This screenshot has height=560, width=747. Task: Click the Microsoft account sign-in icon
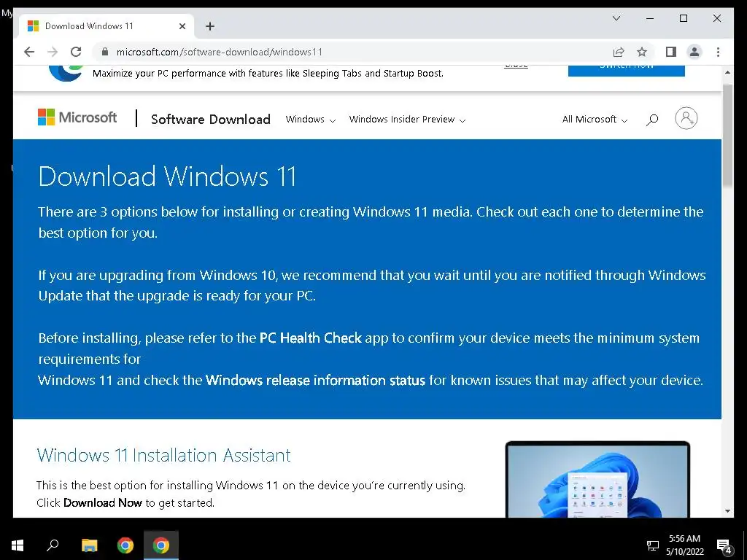(x=686, y=118)
